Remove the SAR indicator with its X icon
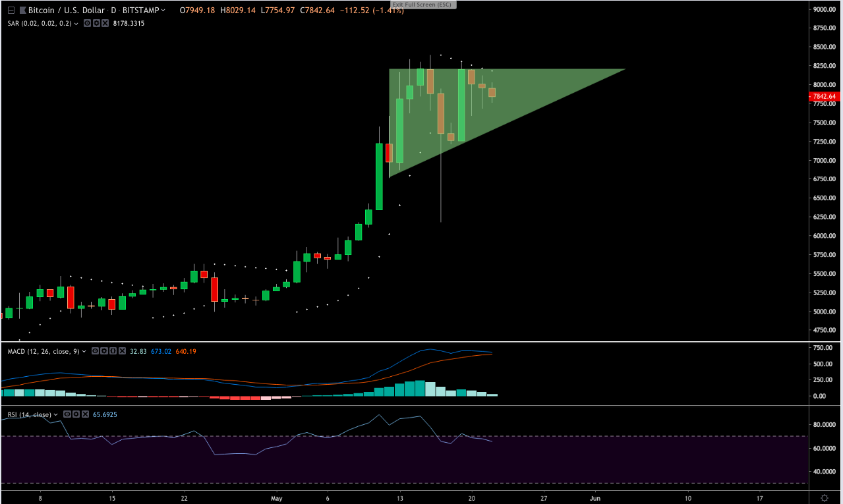The width and height of the screenshot is (843, 504). (105, 23)
